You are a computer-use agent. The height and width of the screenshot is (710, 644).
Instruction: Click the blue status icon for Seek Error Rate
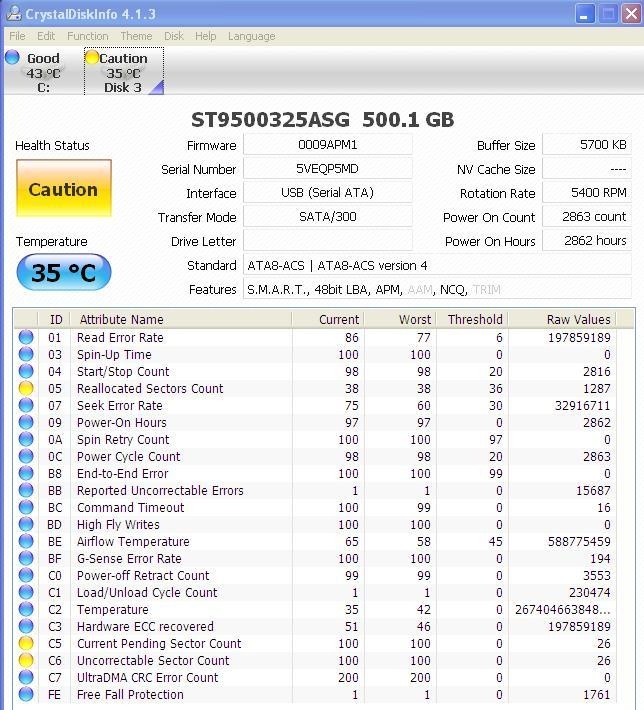tap(26, 405)
